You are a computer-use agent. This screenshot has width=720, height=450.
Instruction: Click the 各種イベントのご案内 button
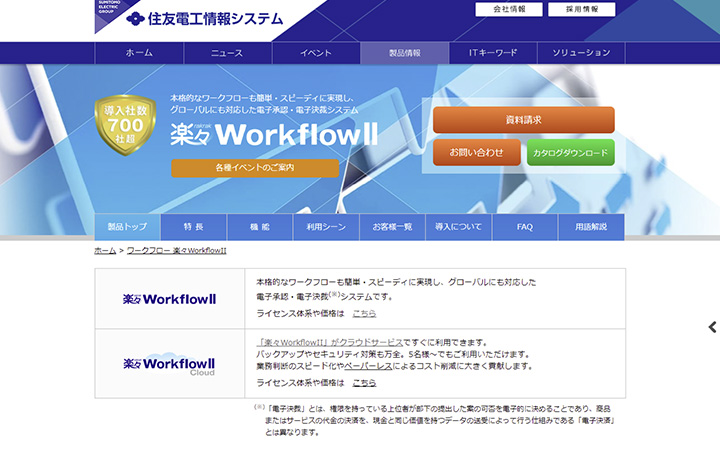[x=255, y=168]
